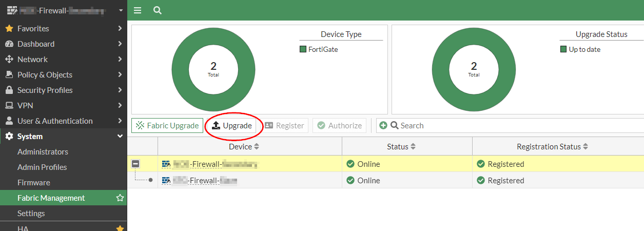Add a filter with the green plus icon
The height and width of the screenshot is (231, 644).
tap(383, 125)
